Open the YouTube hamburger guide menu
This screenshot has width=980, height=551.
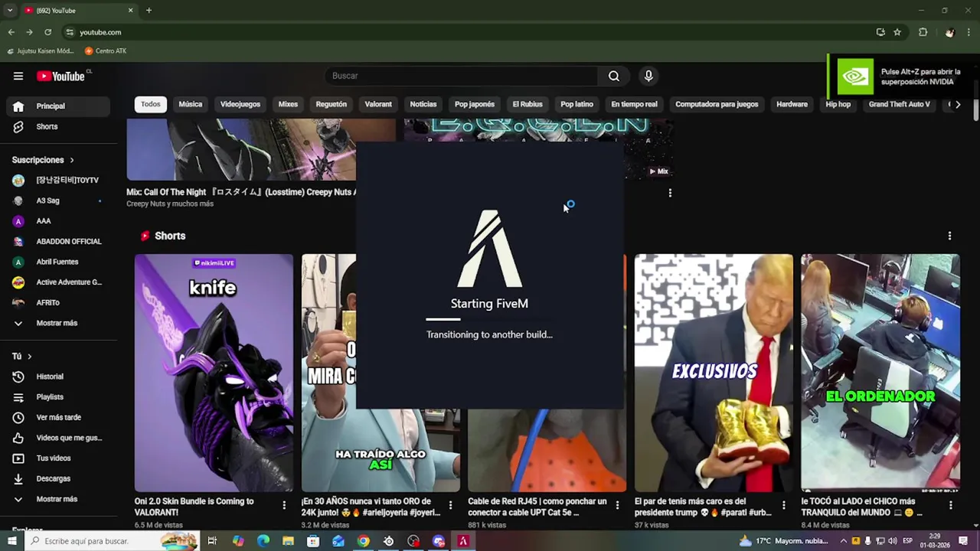[18, 76]
